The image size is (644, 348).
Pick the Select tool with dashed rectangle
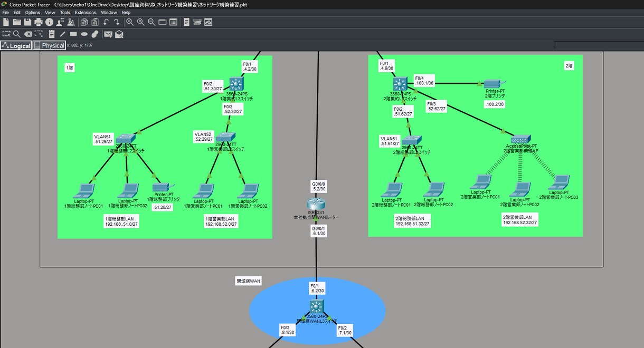click(6, 34)
